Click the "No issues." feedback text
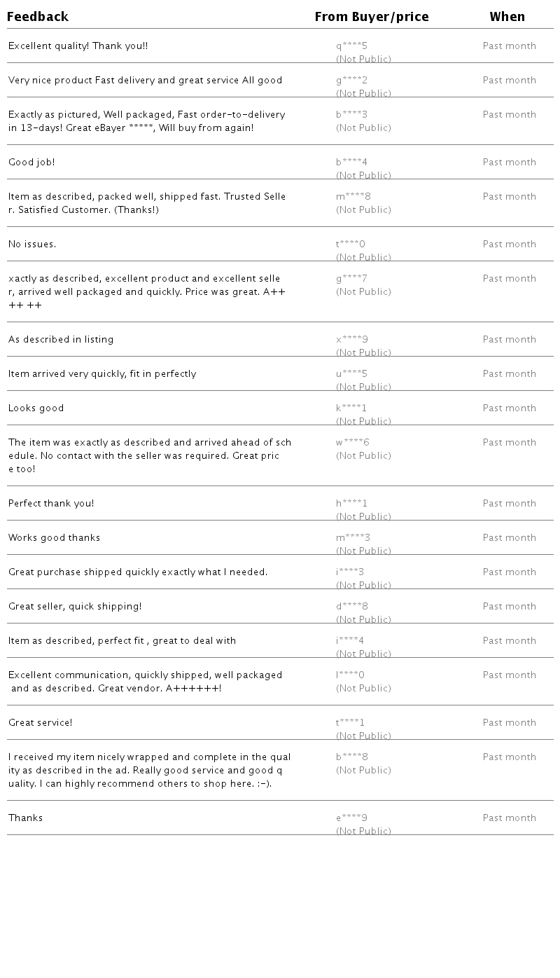Image resolution: width=560 pixels, height=978 pixels. (x=32, y=245)
